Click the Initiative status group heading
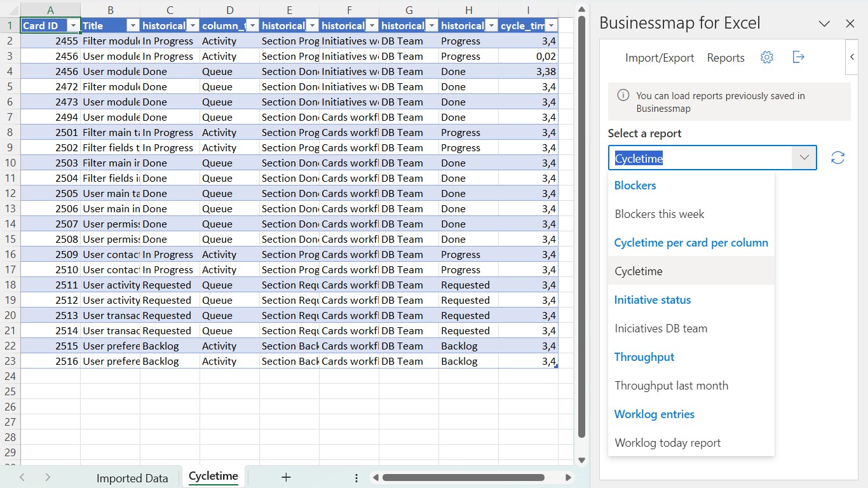Screen dimensions: 868x488 pyautogui.click(x=653, y=300)
